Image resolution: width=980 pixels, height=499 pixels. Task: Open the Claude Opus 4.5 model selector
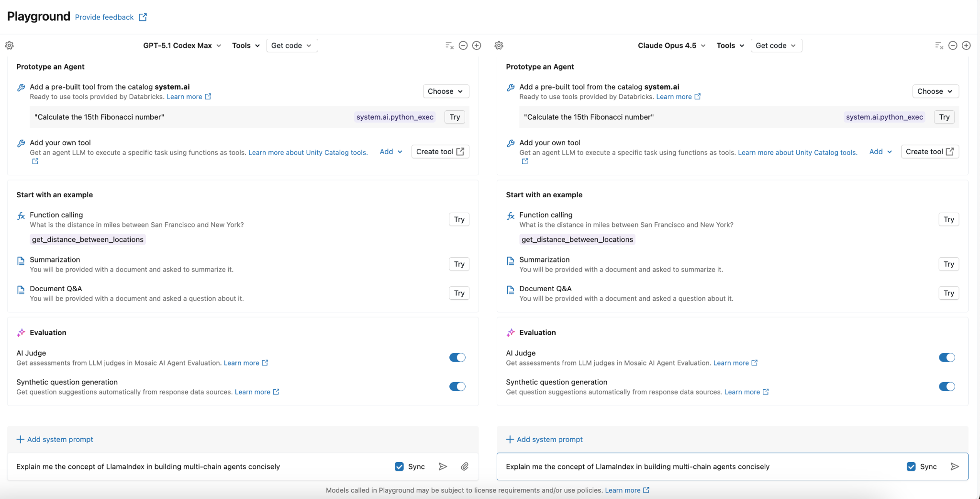[671, 45]
